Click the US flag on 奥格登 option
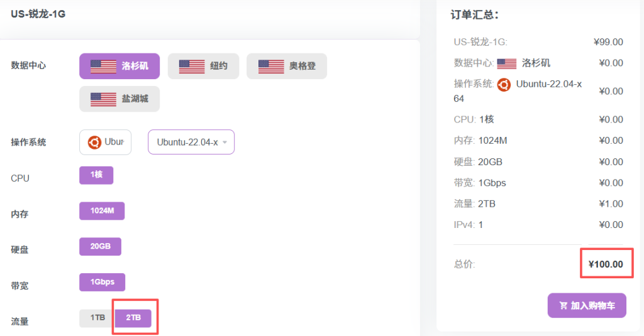The height and width of the screenshot is (336, 644). [271, 66]
